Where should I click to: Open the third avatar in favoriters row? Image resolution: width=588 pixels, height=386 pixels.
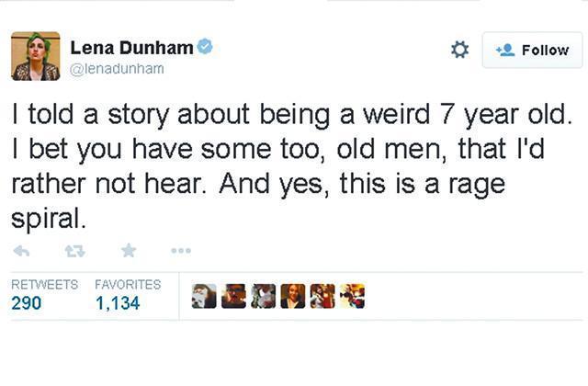tap(264, 296)
